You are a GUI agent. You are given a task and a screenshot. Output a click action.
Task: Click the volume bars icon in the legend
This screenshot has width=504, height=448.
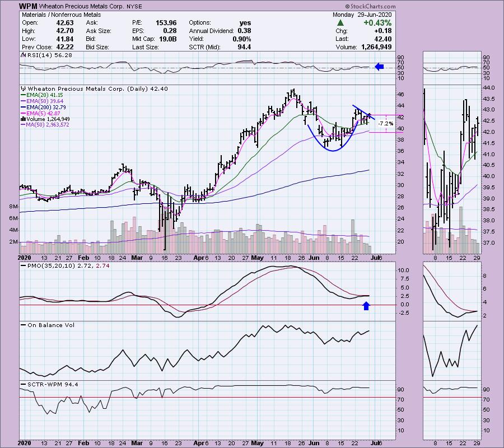click(x=23, y=119)
